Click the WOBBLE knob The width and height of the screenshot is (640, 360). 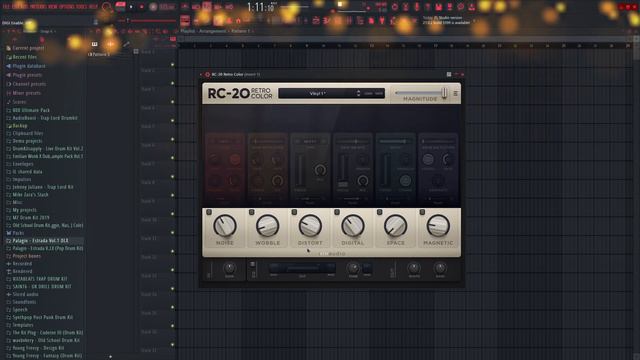(x=267, y=226)
